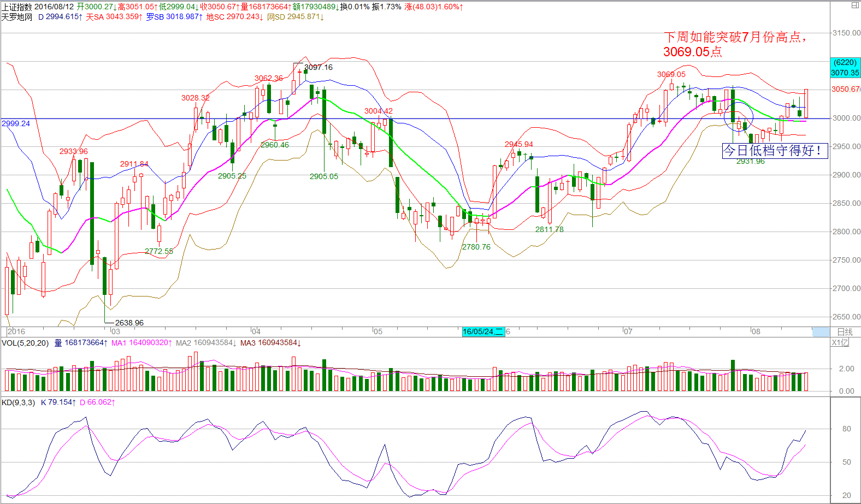Click the 2650.00 price axis label
The height and width of the screenshot is (504, 861).
[x=846, y=317]
